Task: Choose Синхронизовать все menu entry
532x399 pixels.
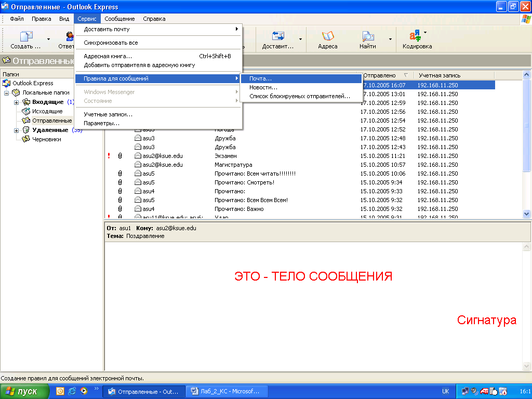Action: click(158, 43)
